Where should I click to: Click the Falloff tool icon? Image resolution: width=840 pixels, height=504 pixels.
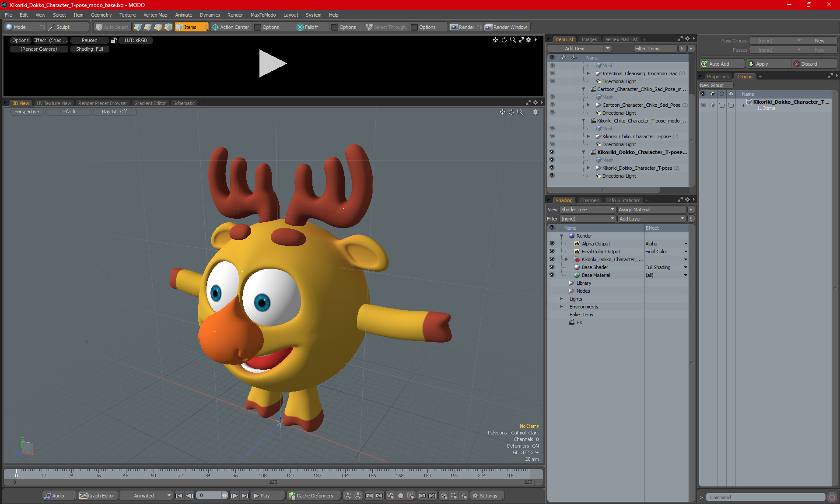point(301,27)
